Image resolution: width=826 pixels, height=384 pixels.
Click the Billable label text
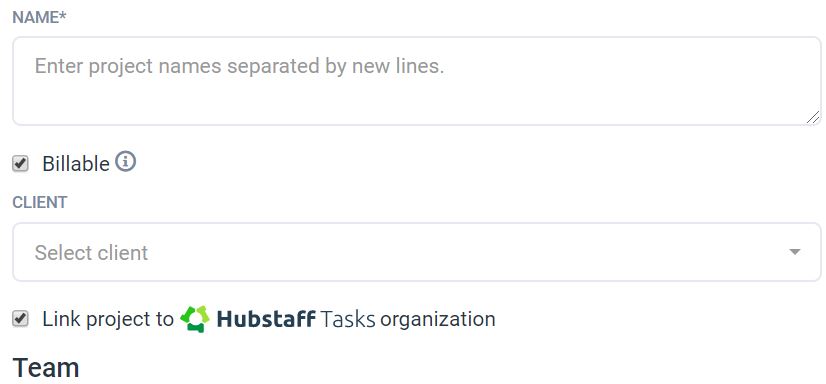click(x=76, y=164)
